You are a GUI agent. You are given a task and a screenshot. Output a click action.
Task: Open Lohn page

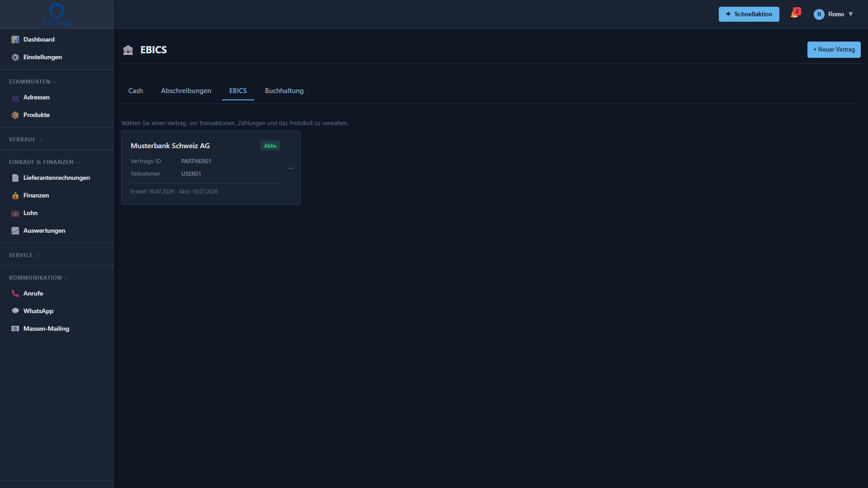(30, 213)
